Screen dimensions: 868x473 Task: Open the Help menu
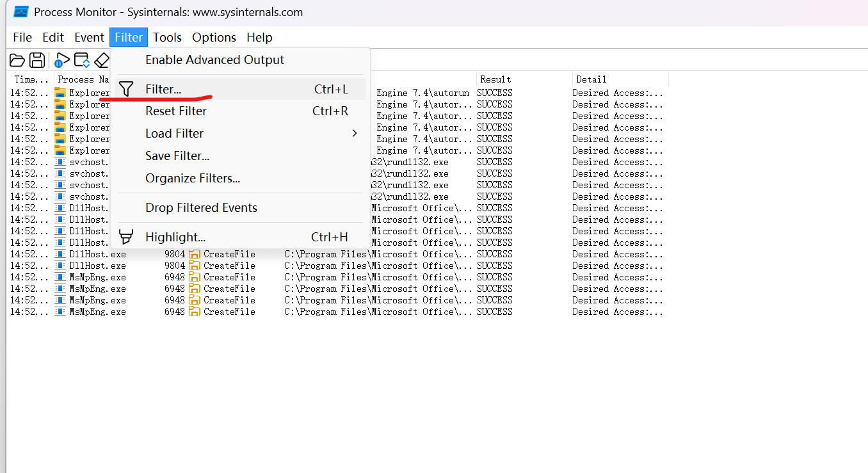coord(259,37)
